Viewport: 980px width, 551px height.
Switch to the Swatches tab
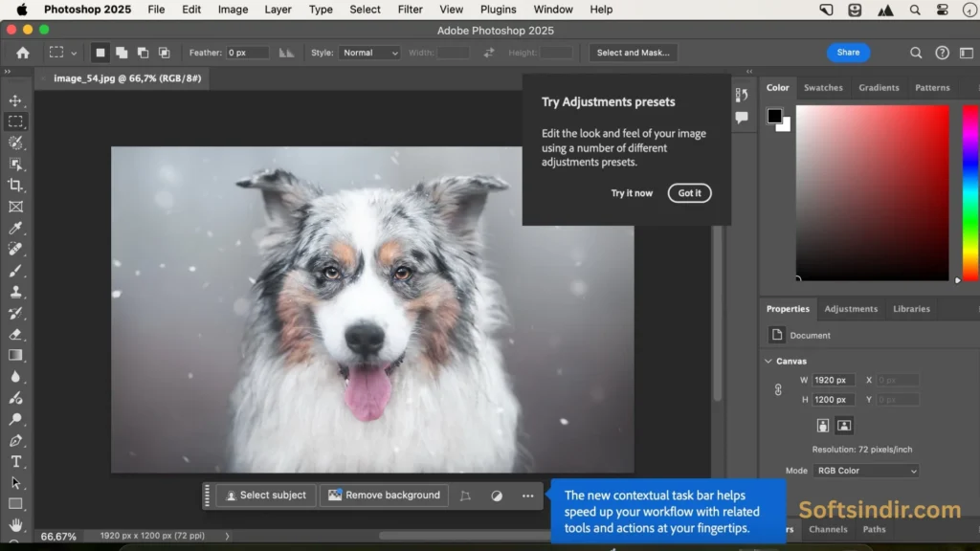click(823, 87)
